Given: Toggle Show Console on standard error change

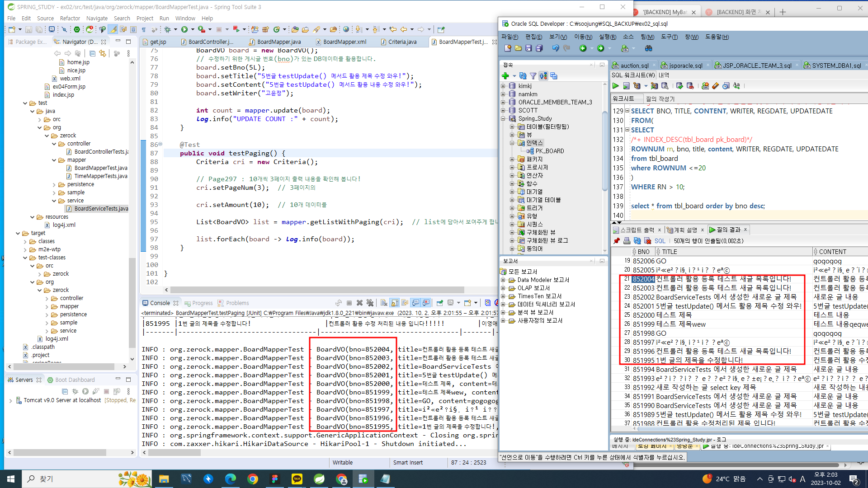Looking at the screenshot, I should click(426, 303).
